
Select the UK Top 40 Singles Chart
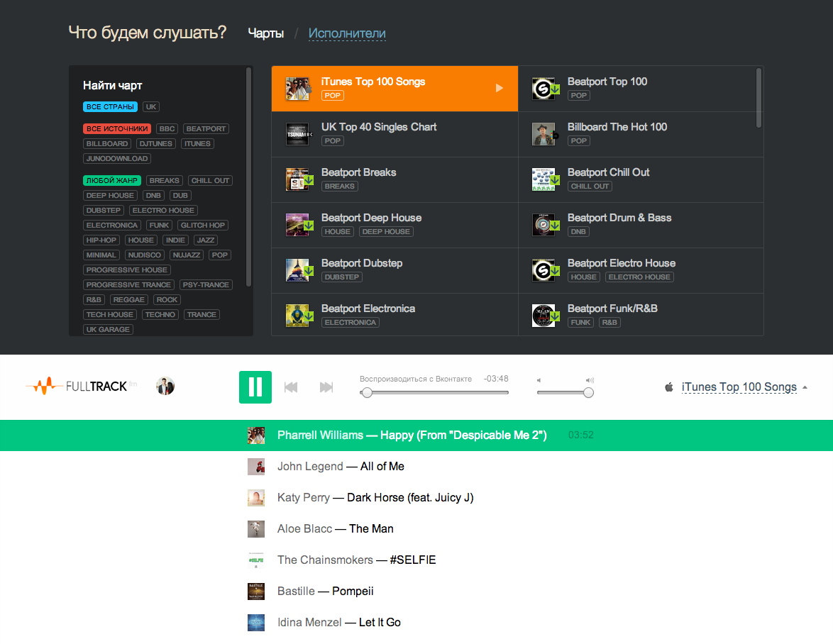[x=395, y=134]
